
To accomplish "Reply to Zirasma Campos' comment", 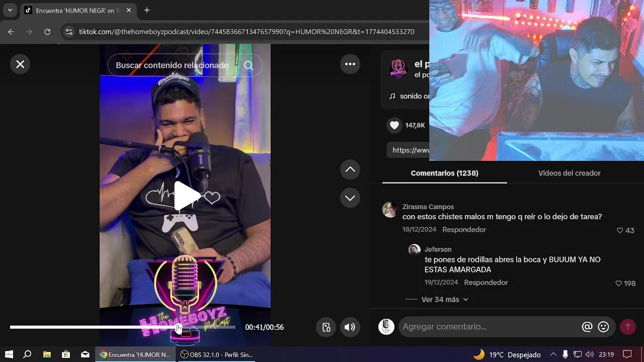I will (464, 230).
